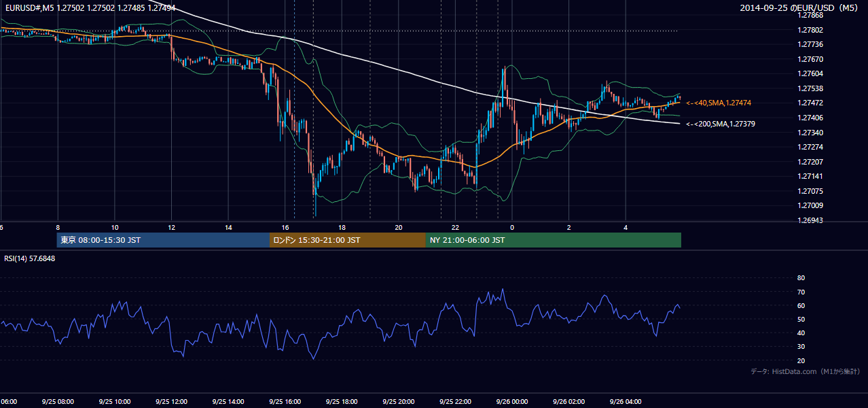This screenshot has width=868, height=408.
Task: Click the RSI 60 level label
Action: tap(801, 305)
